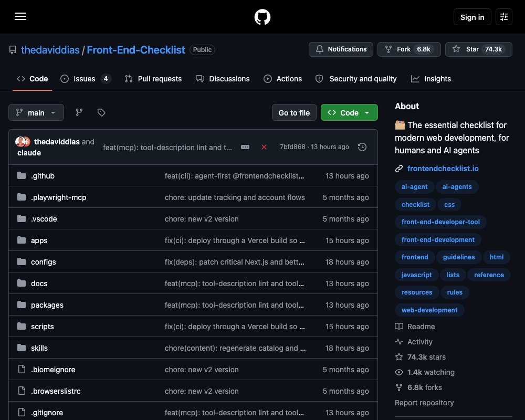Open the main branch dropdown
This screenshot has width=525, height=420.
coord(36,112)
